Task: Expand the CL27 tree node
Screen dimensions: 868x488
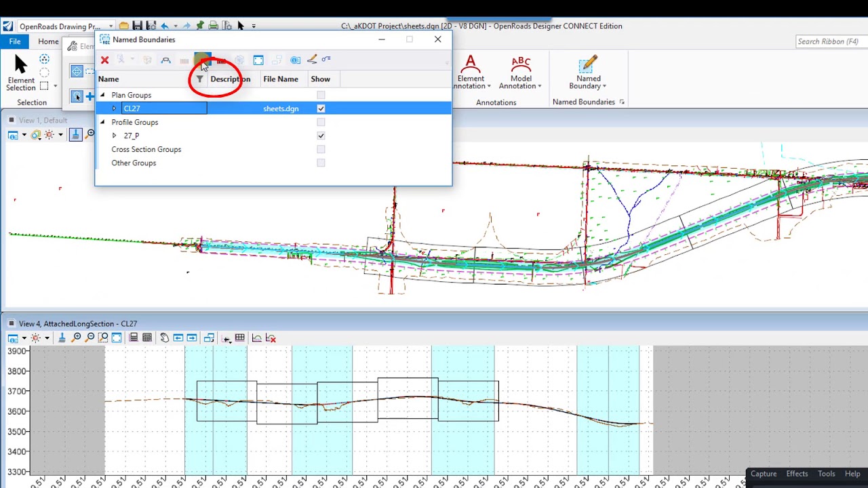Action: click(x=114, y=108)
